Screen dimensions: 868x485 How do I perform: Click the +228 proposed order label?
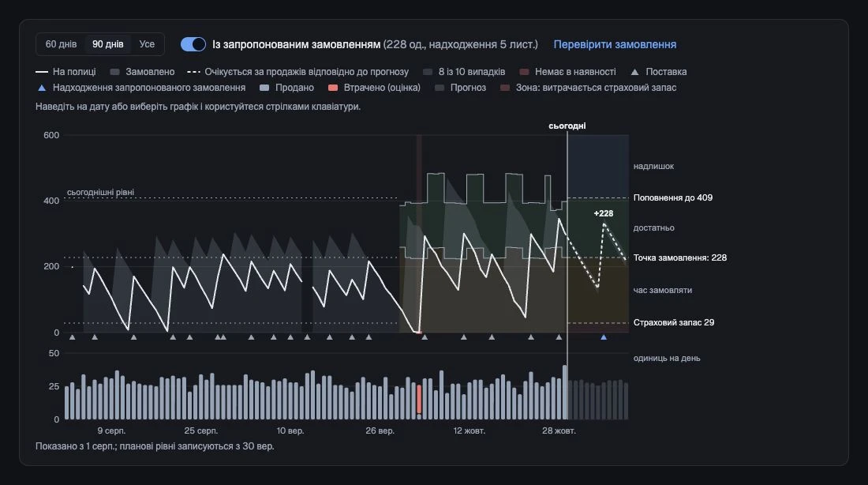click(x=604, y=213)
